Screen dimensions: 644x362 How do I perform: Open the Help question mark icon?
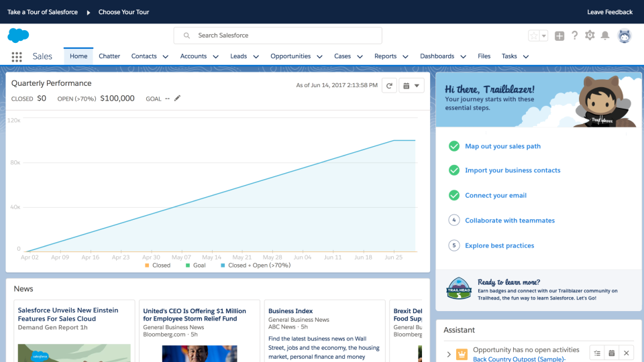574,36
